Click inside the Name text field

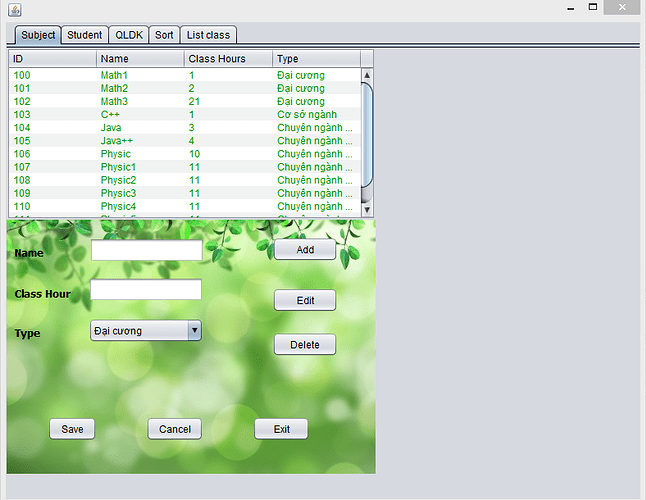[x=146, y=250]
